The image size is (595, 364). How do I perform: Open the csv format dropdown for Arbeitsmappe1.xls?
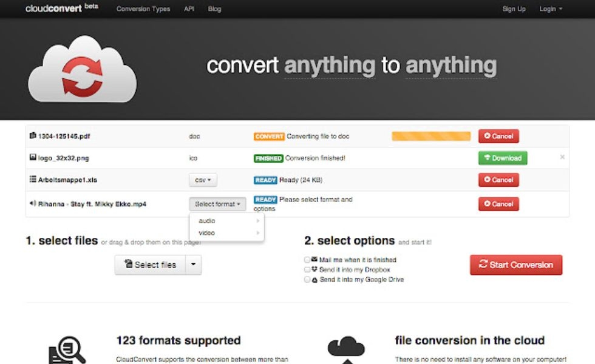[x=203, y=180]
